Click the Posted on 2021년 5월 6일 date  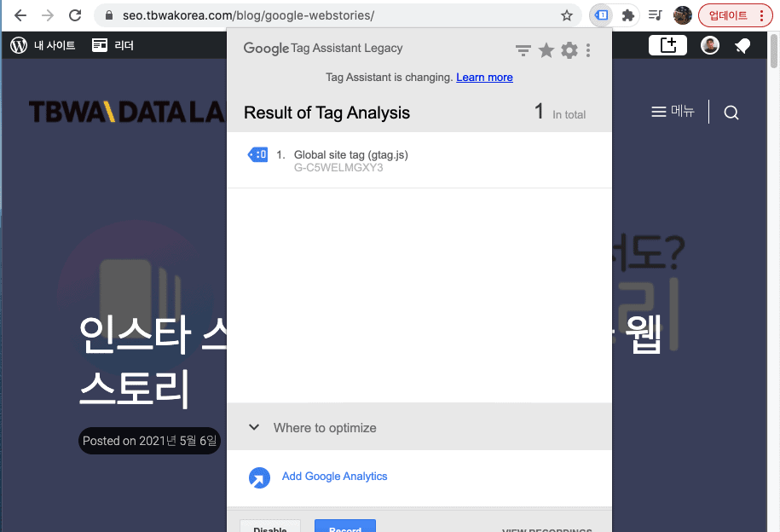tap(149, 441)
